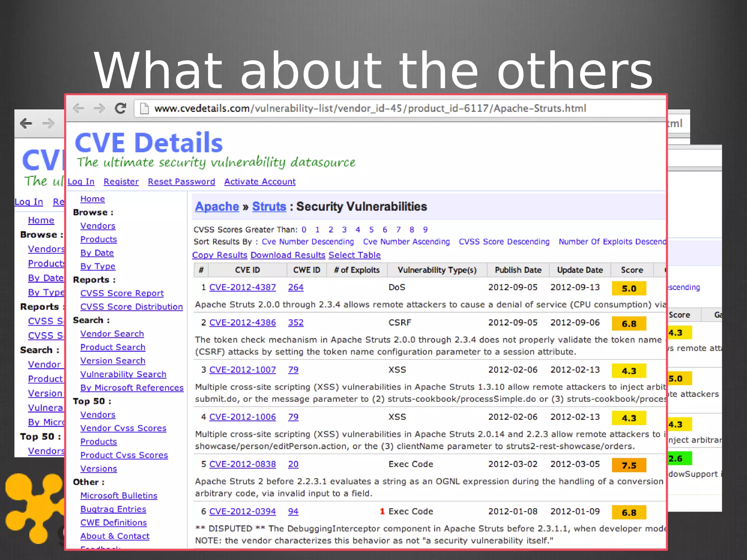Open CVSS Score Report
This screenshot has height=560, width=747.
tap(122, 293)
